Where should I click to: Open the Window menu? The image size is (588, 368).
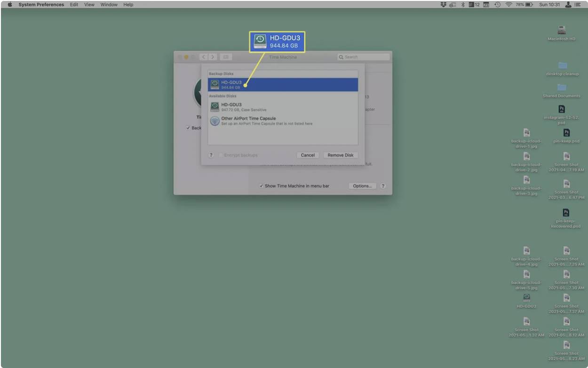[109, 5]
